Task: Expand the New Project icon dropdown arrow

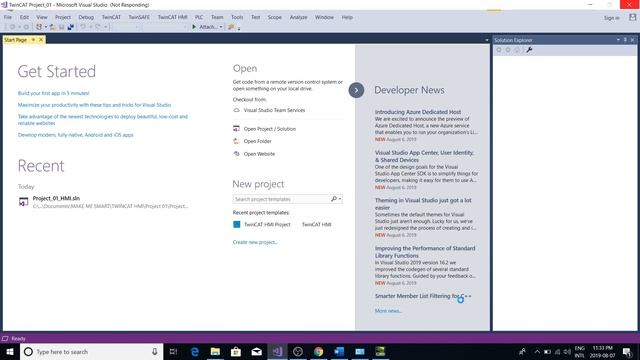Action: pos(46,27)
